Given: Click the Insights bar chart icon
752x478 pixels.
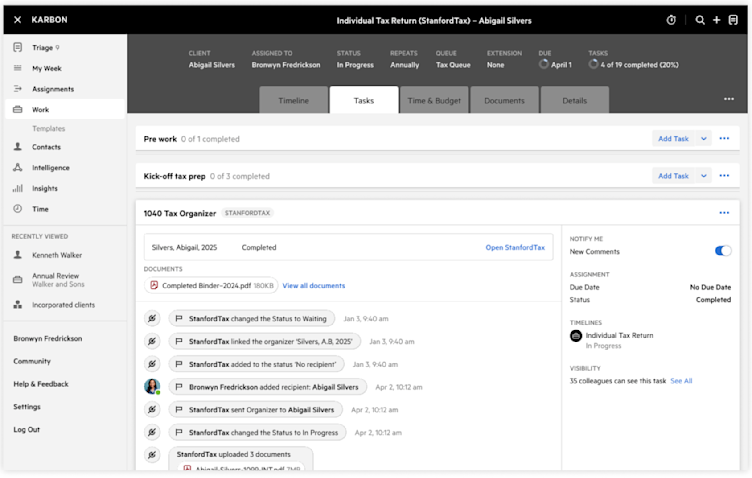Looking at the screenshot, I should [18, 188].
